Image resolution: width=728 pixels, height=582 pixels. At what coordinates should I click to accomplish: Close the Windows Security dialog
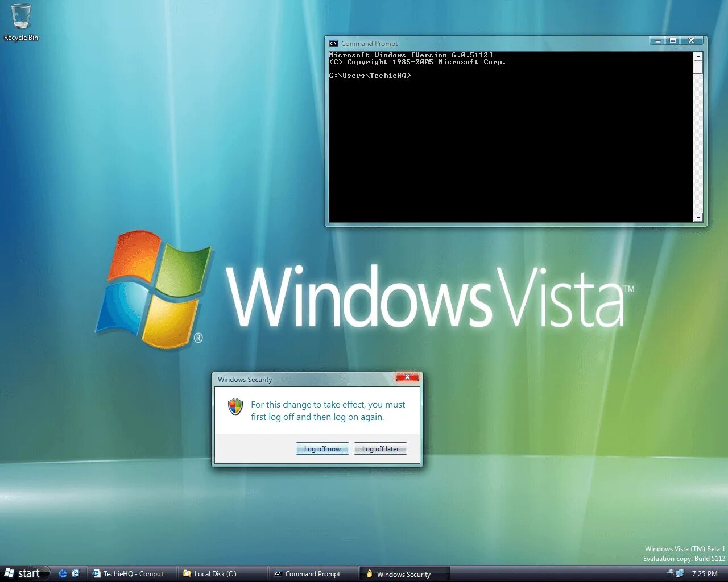(407, 377)
